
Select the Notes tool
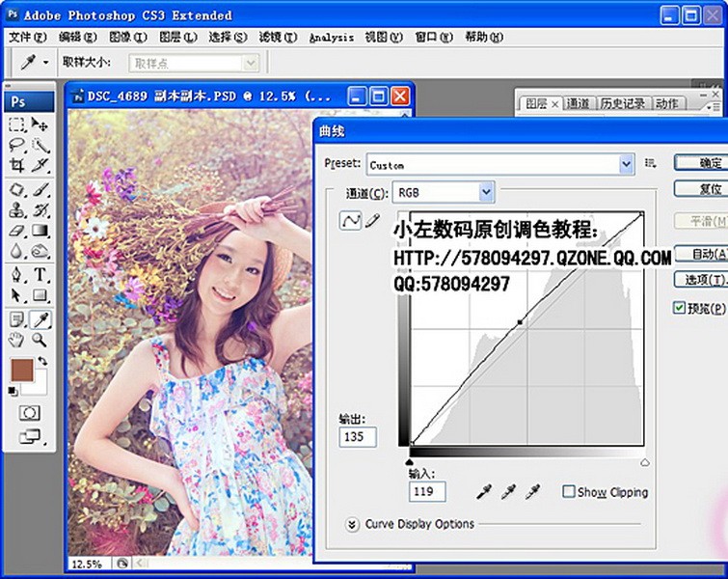point(16,319)
